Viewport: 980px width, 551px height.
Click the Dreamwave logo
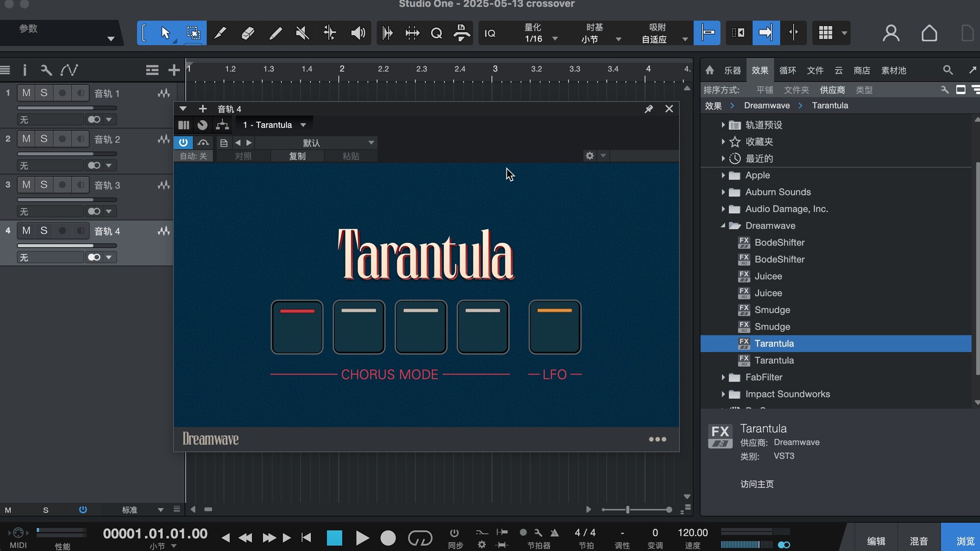point(210,439)
